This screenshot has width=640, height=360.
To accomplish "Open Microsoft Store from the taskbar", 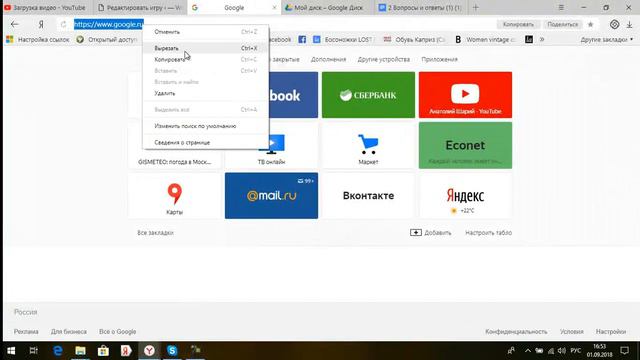I will tap(103, 351).
